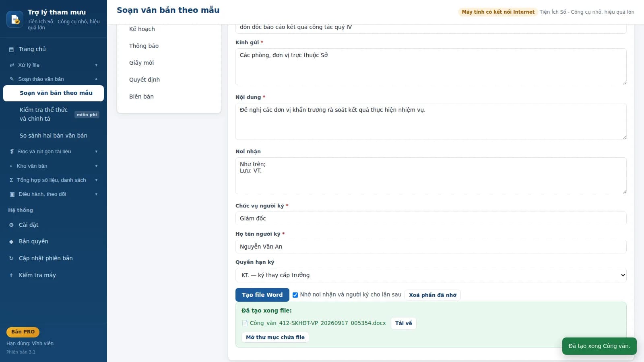Focus the Nơi nhận text area
Viewport: 644px width, 362px height.
(431, 176)
